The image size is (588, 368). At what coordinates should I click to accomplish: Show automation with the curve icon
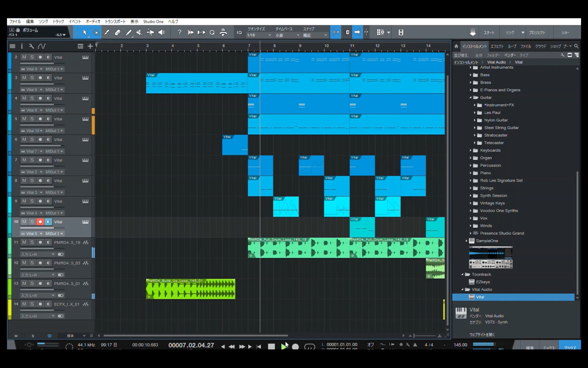click(42, 46)
